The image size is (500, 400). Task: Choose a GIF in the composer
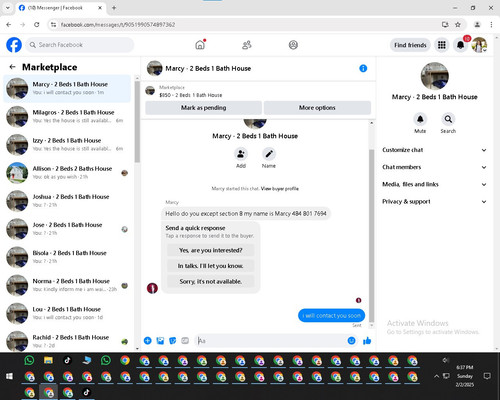(x=185, y=341)
